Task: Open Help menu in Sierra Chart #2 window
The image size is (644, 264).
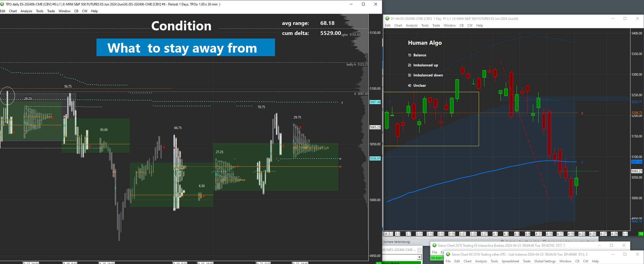Action: point(595,261)
